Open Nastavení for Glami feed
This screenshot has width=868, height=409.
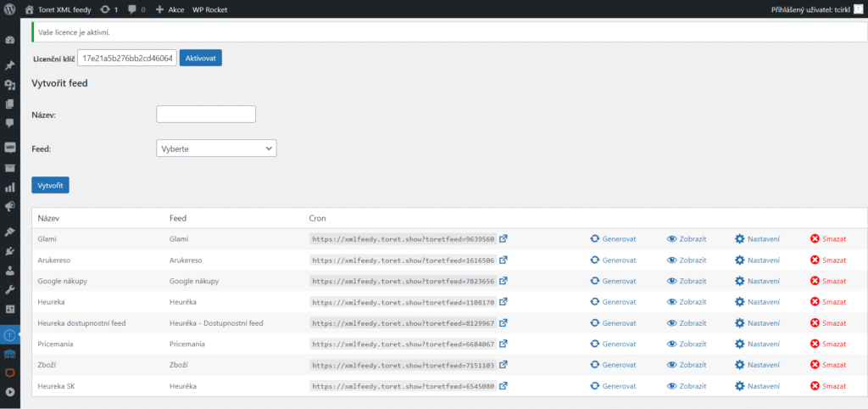tap(757, 238)
